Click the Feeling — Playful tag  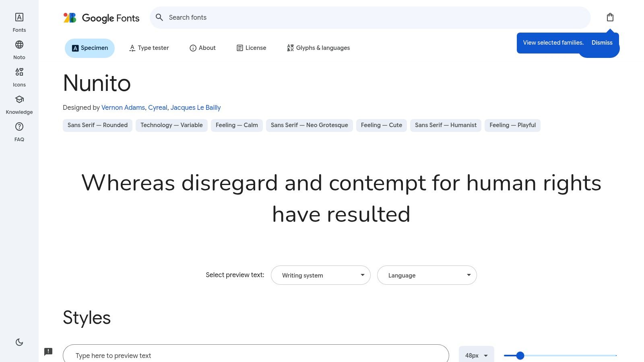512,125
